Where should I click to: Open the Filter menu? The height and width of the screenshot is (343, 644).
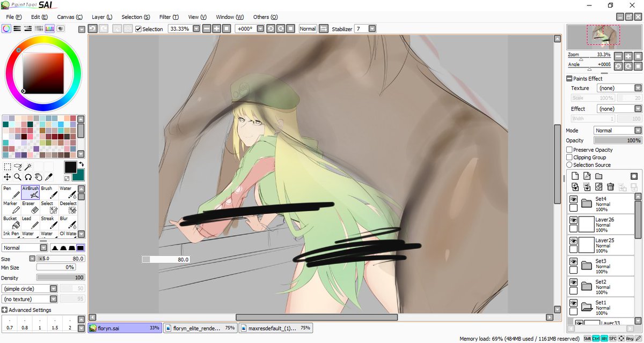click(169, 17)
